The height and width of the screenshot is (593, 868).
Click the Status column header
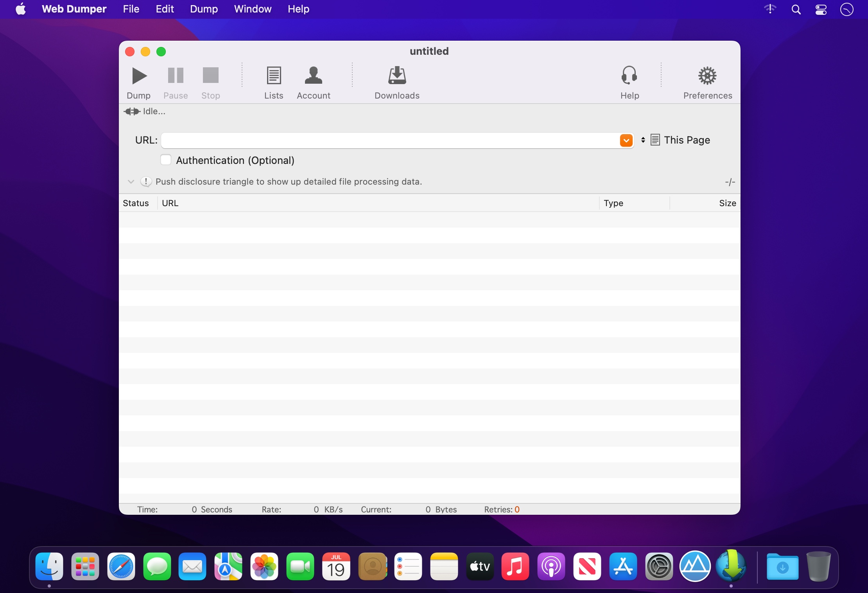click(136, 203)
